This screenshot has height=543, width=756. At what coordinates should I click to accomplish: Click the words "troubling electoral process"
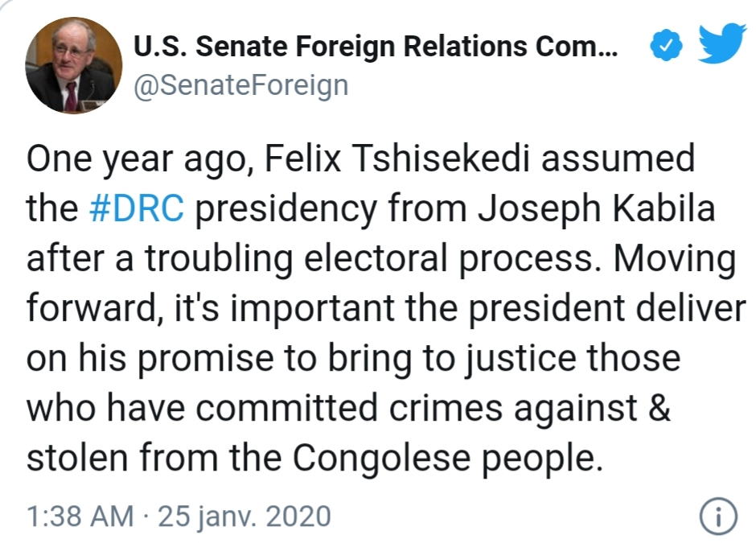(x=368, y=258)
